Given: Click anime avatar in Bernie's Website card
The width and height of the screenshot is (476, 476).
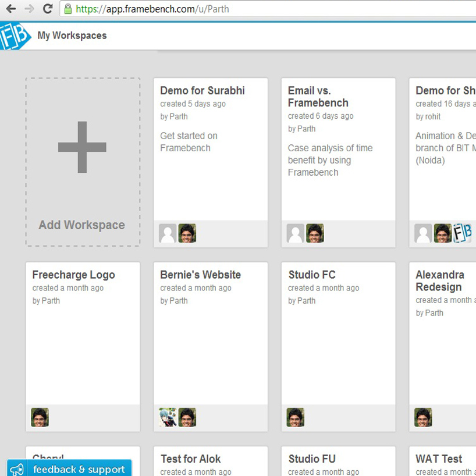Looking at the screenshot, I should pos(168,417).
